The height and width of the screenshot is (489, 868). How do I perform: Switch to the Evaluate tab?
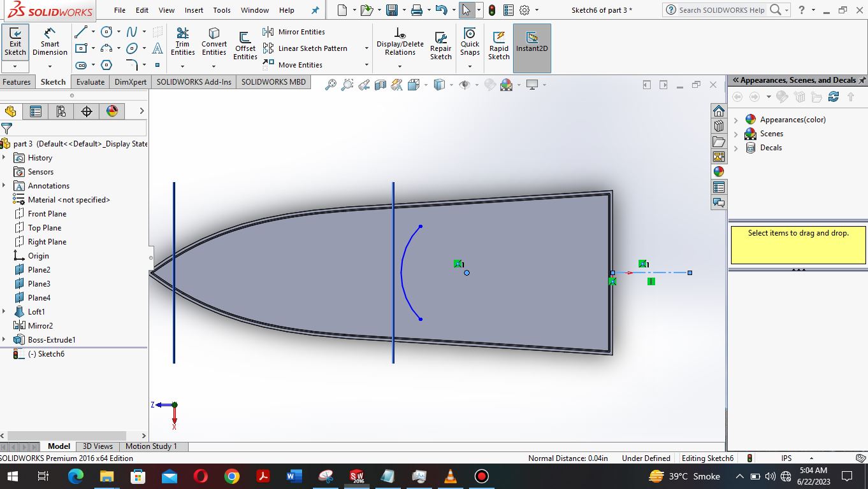90,82
